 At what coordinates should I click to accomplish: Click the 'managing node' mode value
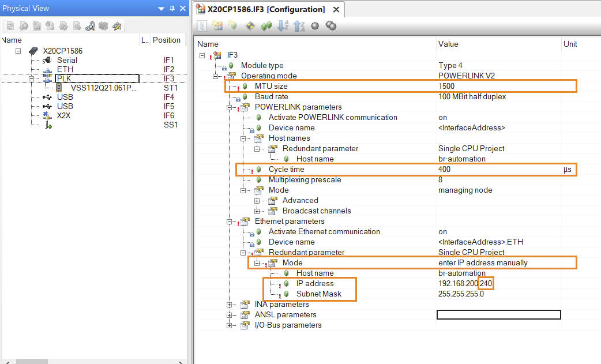pyautogui.click(x=465, y=190)
